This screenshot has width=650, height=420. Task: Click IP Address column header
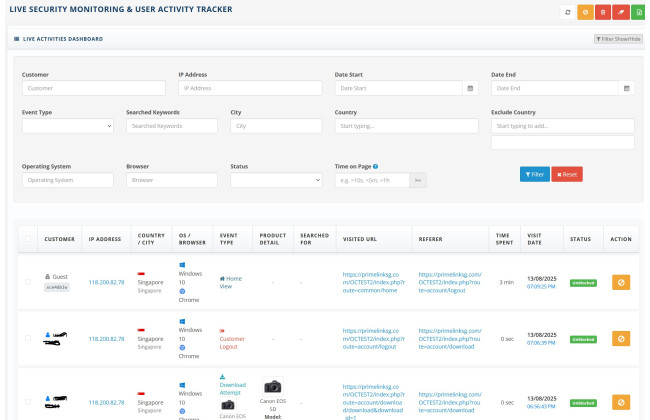coord(104,239)
